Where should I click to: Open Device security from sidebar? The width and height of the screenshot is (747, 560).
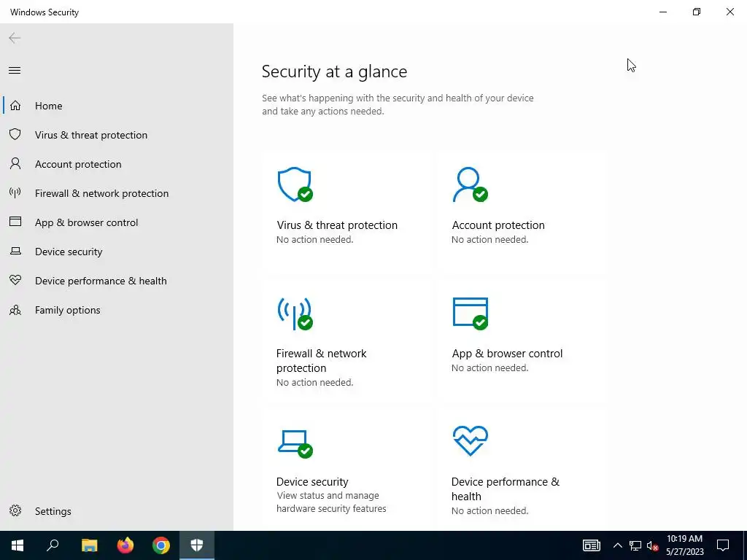[69, 252]
